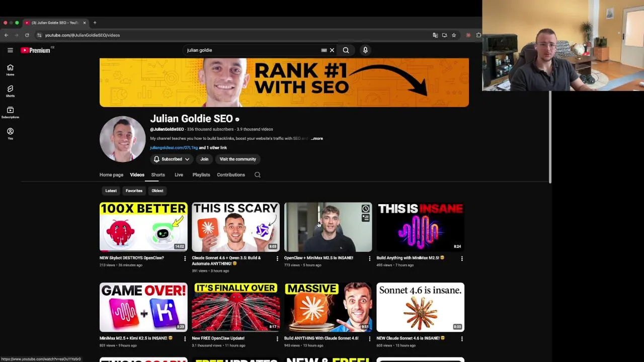
Task: Open the IT'S FINALLY OVER thumbnail
Action: 235,307
